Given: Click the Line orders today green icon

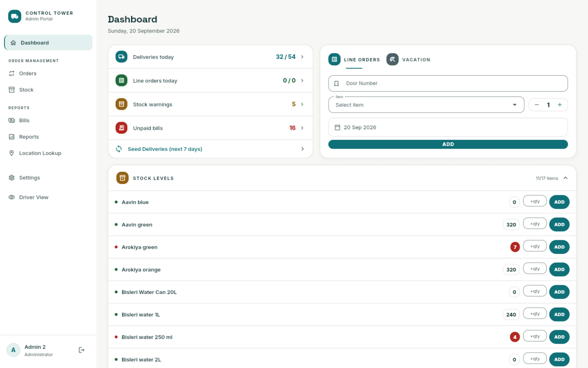Looking at the screenshot, I should click(x=121, y=80).
